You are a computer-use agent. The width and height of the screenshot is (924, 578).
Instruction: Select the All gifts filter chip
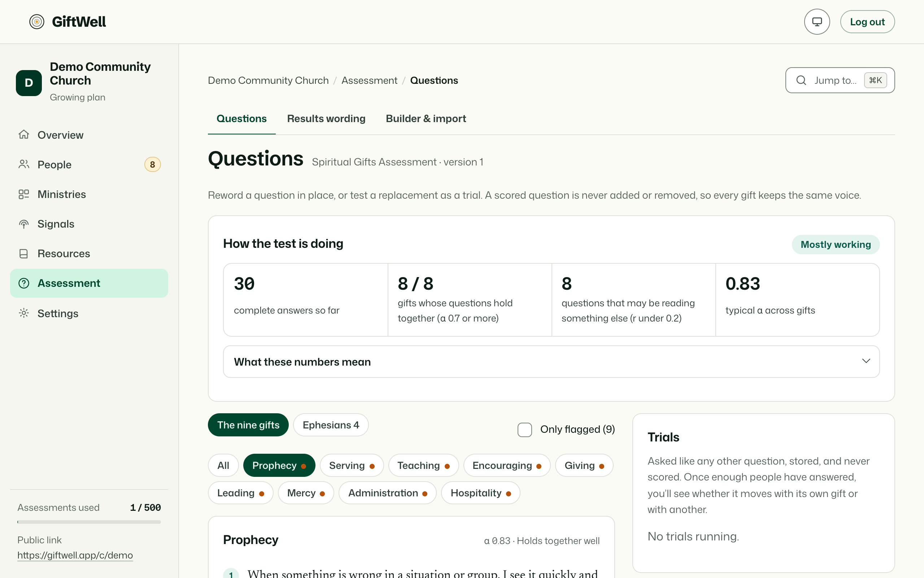coord(223,465)
